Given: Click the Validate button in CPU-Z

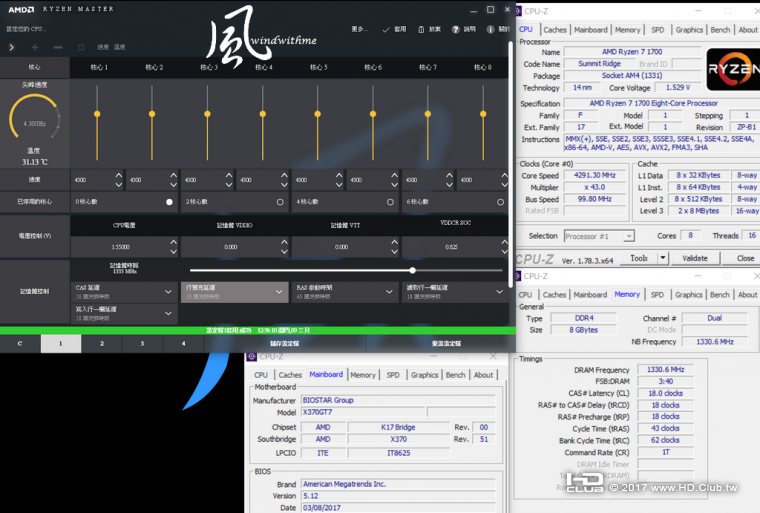Looking at the screenshot, I should tap(694, 258).
